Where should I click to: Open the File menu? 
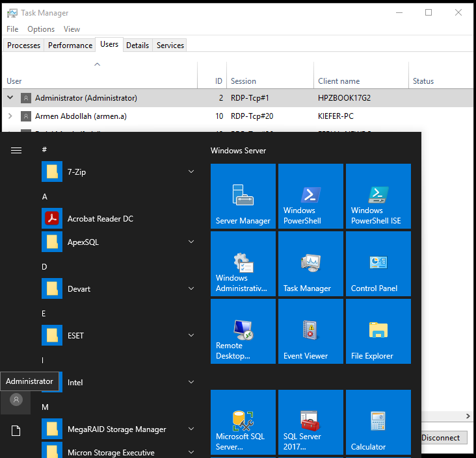coord(12,29)
